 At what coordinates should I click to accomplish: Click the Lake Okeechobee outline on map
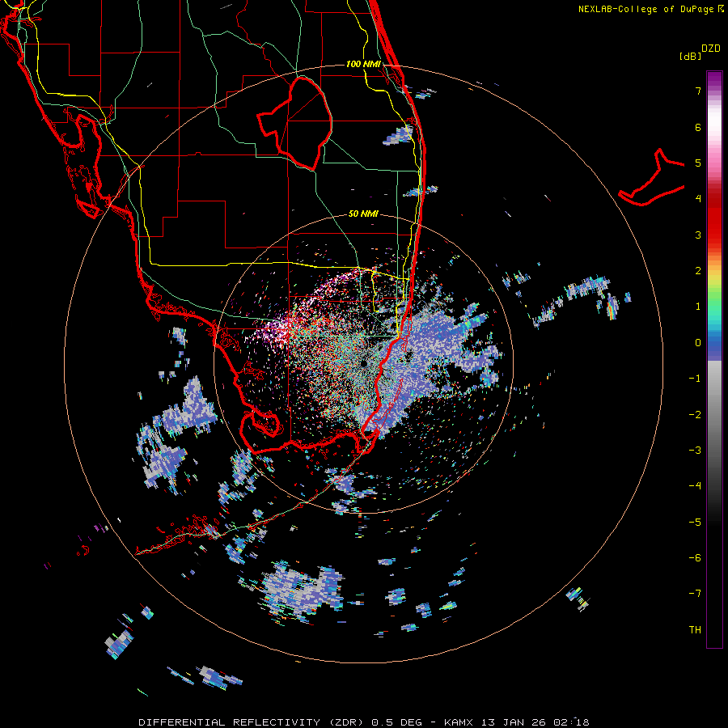(294, 123)
